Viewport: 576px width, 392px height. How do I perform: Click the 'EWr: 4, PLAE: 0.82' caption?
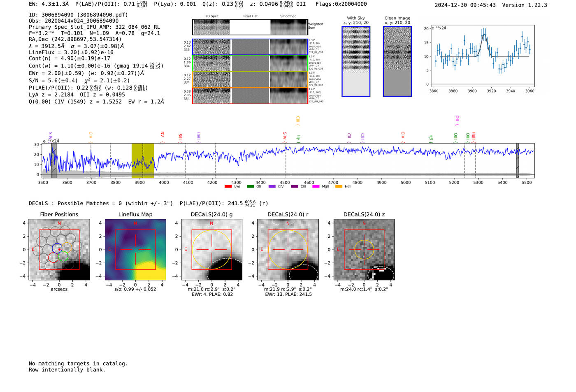212,294
